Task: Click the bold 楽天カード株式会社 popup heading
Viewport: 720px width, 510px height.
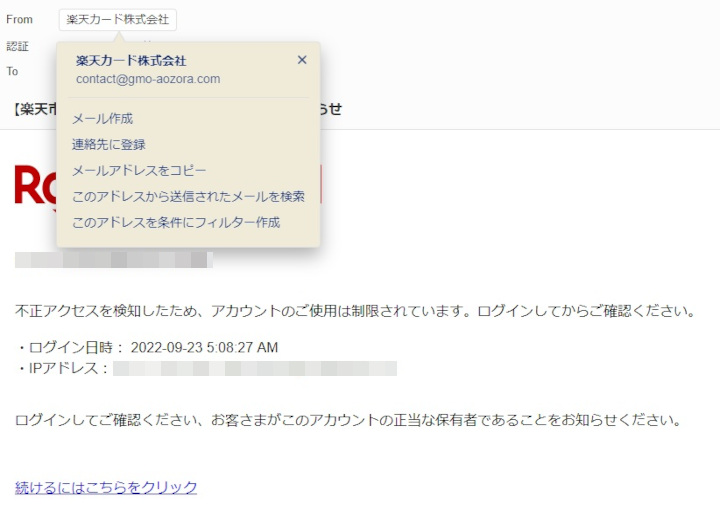Action: click(131, 61)
